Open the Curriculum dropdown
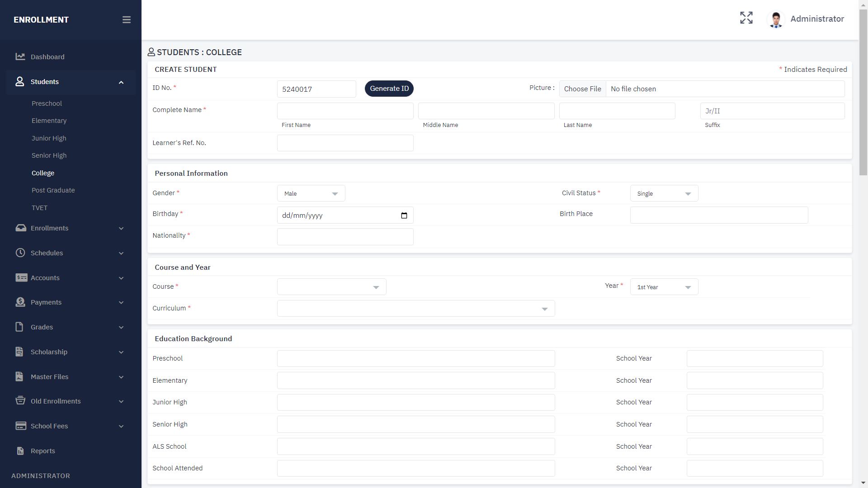Image resolution: width=868 pixels, height=488 pixels. coord(415,309)
